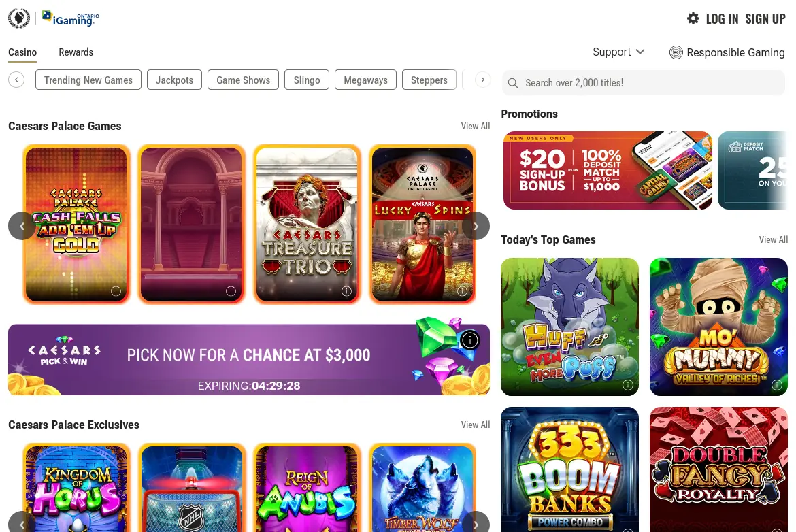Focus the Search over 2,000 titles field

tap(643, 83)
